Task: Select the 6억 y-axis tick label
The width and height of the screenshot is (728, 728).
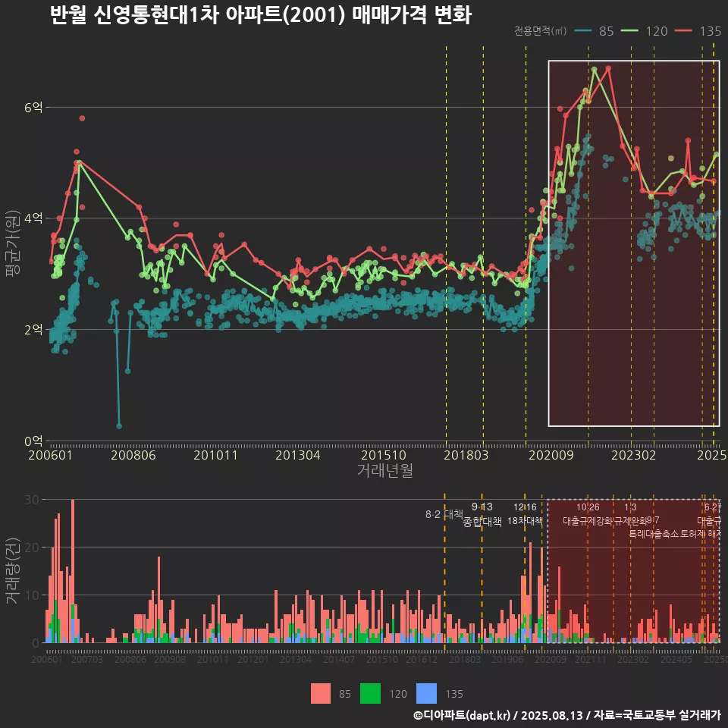Action: 33,107
